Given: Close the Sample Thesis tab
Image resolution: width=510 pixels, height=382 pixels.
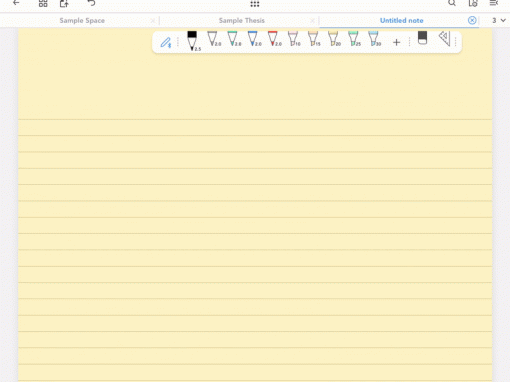Looking at the screenshot, I should pos(312,21).
